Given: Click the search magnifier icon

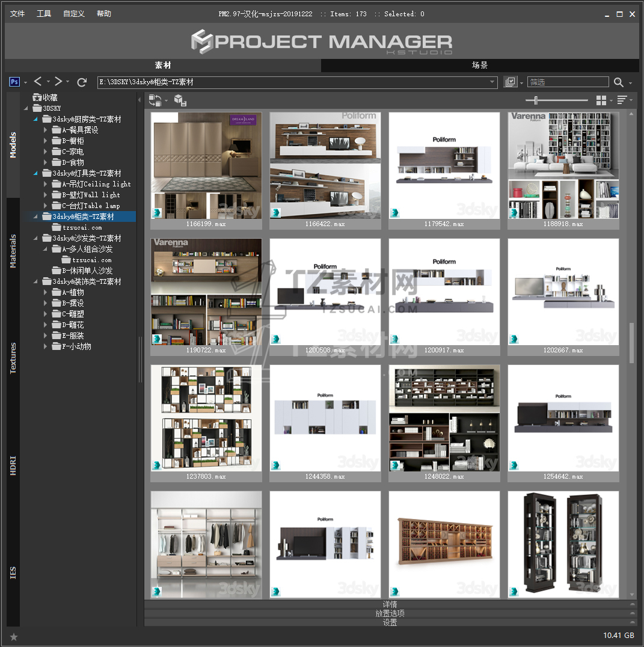Looking at the screenshot, I should tap(618, 82).
